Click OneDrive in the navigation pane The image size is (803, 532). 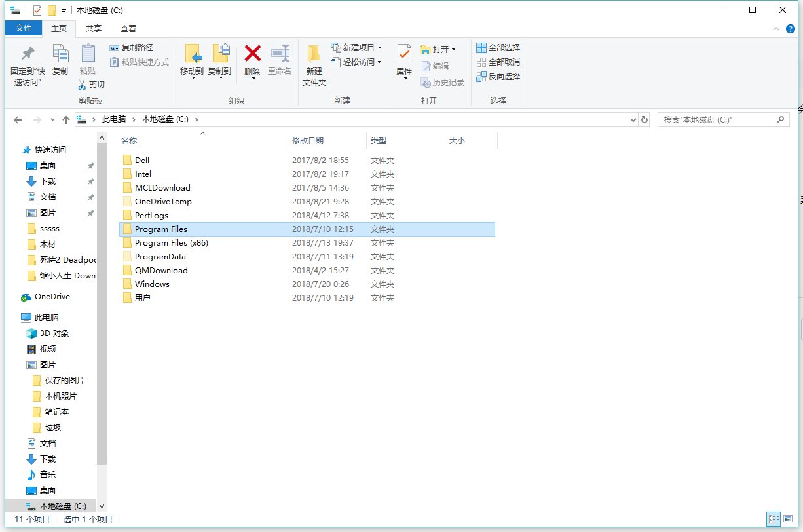(52, 297)
